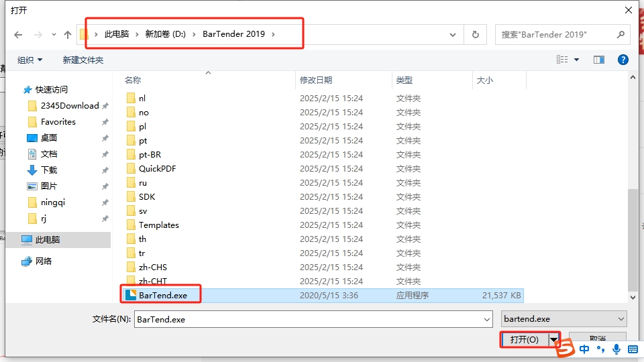Select 新加卷 (D:) in the address path
Image resolution: width=644 pixels, height=362 pixels.
166,34
